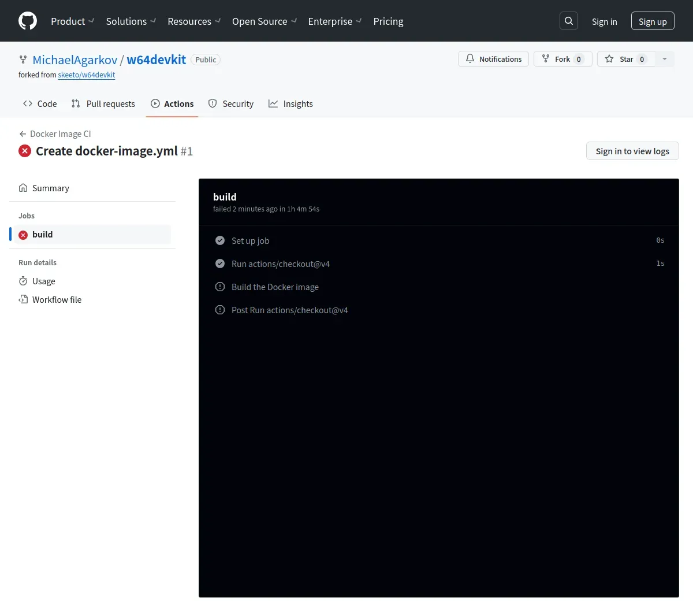Click the stopwatch icon beside Usage
Screen dimensions: 693x616
(x=23, y=281)
